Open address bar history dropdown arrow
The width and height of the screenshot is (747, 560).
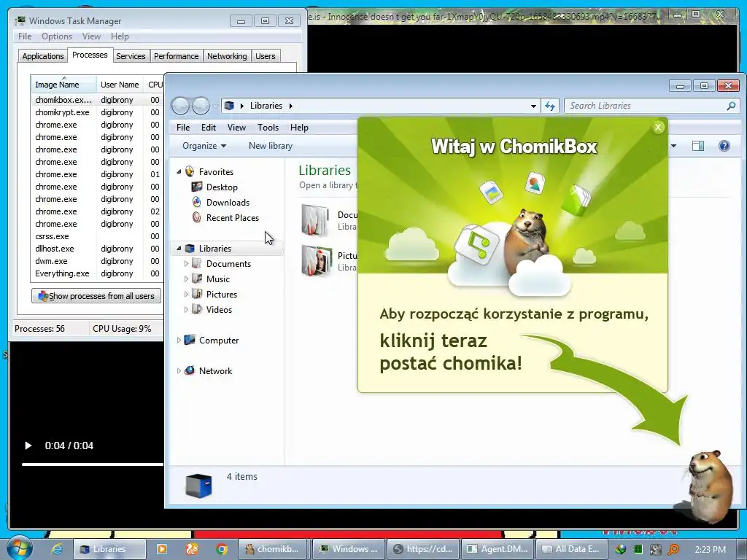point(533,106)
